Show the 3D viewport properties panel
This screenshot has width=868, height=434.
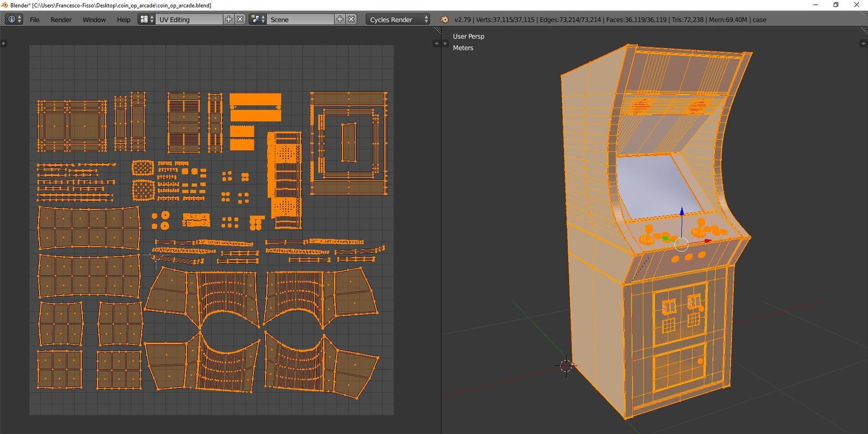[863, 44]
